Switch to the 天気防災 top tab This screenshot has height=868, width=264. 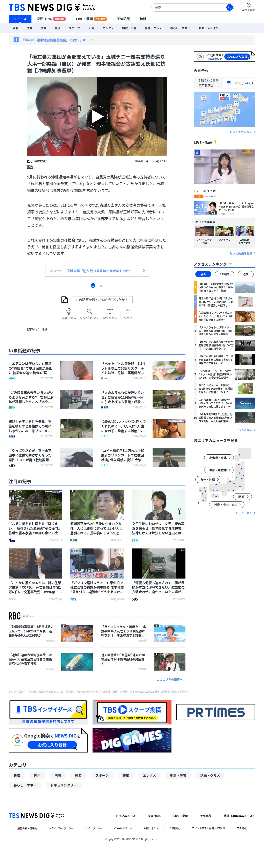[x=123, y=19]
